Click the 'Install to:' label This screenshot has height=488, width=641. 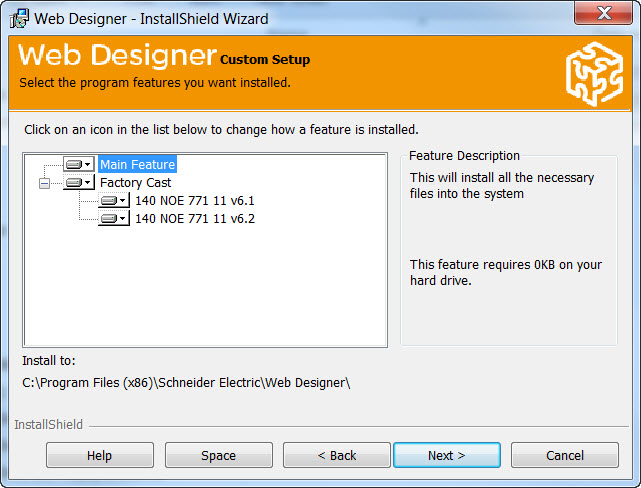[x=49, y=361]
